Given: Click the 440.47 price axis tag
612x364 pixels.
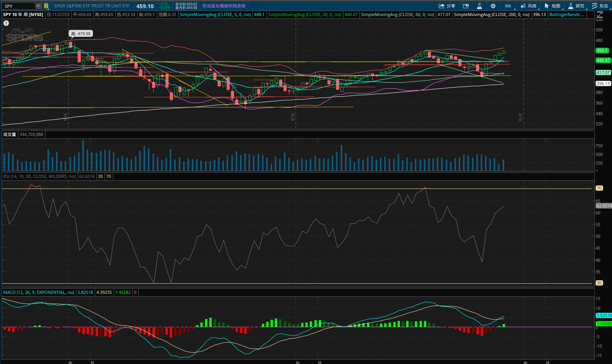Looking at the screenshot, I should tap(603, 60).
